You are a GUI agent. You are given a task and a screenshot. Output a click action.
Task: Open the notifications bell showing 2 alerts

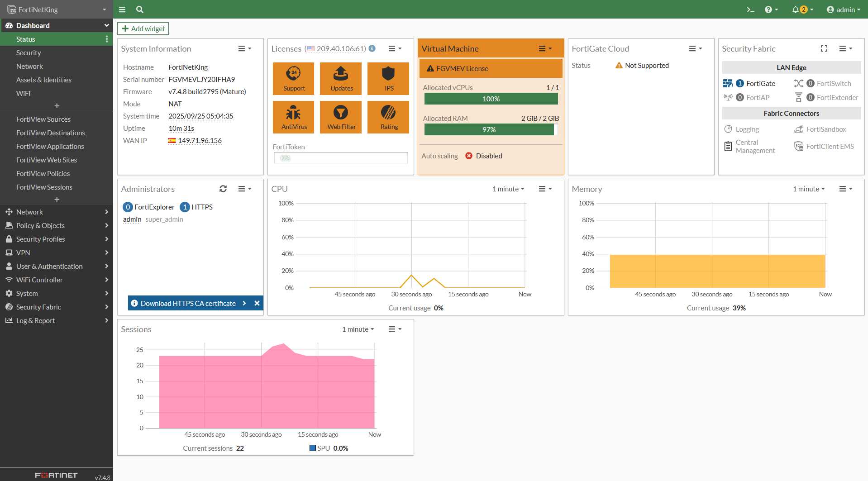(x=802, y=10)
